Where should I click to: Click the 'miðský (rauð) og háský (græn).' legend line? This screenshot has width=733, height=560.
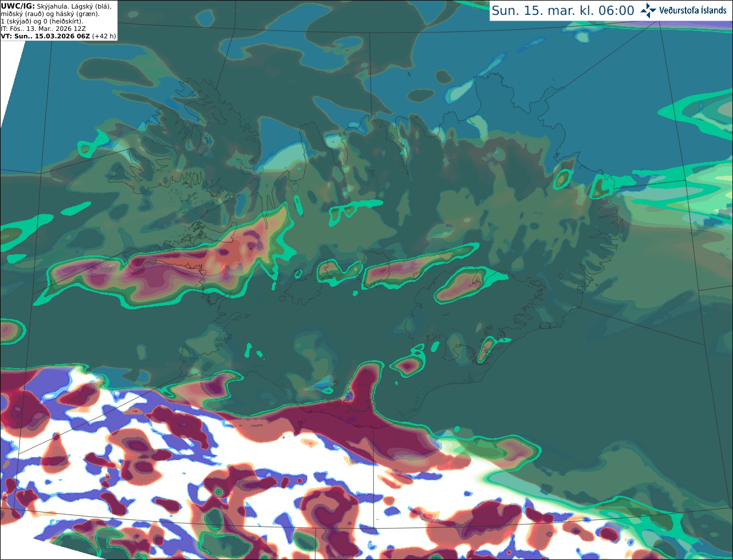tap(50, 14)
